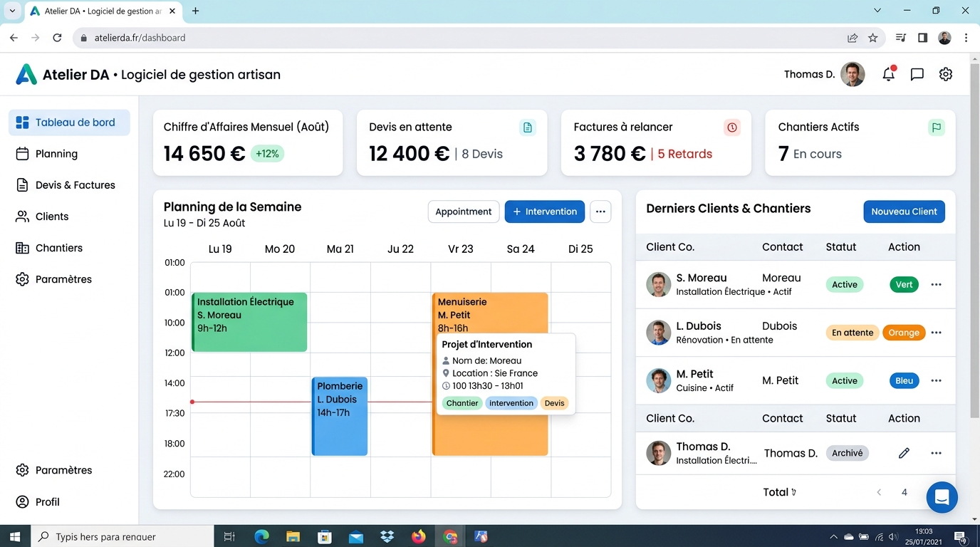
Task: Click the +12% growth badge
Action: click(267, 154)
